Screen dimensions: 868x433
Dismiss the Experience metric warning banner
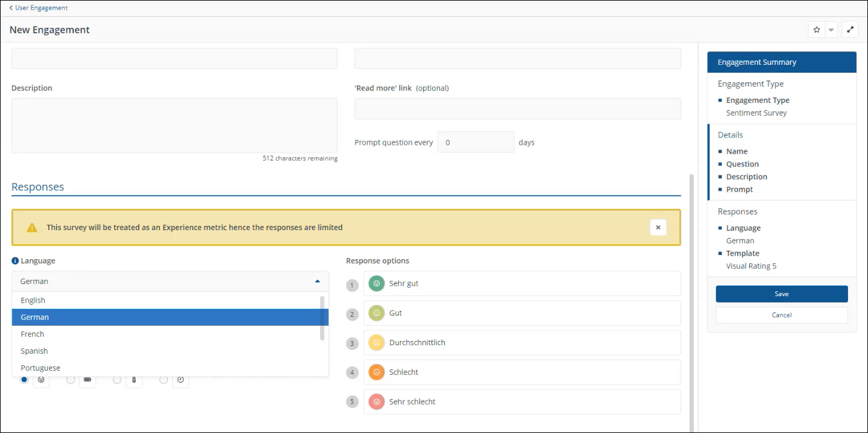(658, 228)
